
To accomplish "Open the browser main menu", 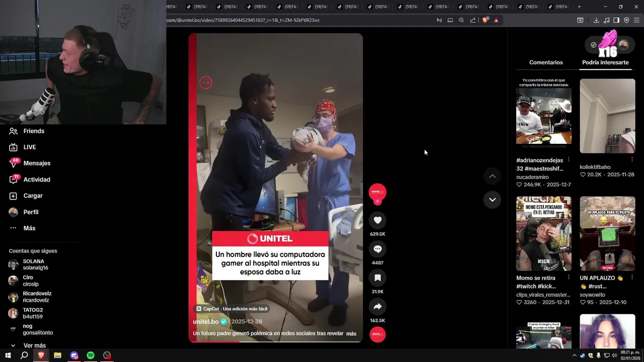I will 637,20.
